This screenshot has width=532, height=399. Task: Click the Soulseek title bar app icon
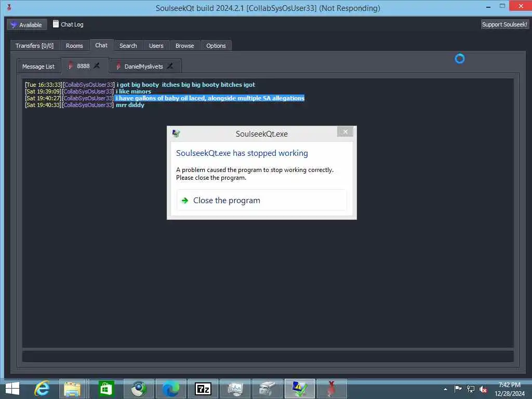pyautogui.click(x=9, y=7)
